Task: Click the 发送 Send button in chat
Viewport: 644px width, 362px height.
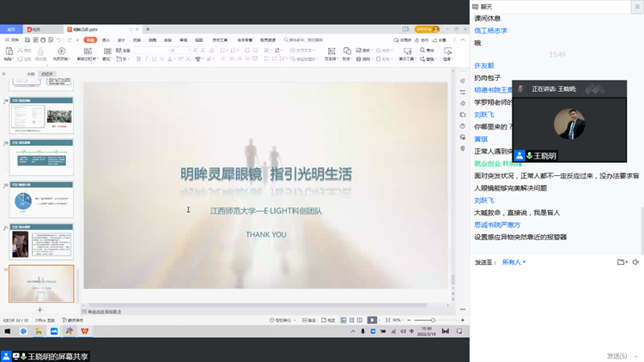Action: point(617,356)
